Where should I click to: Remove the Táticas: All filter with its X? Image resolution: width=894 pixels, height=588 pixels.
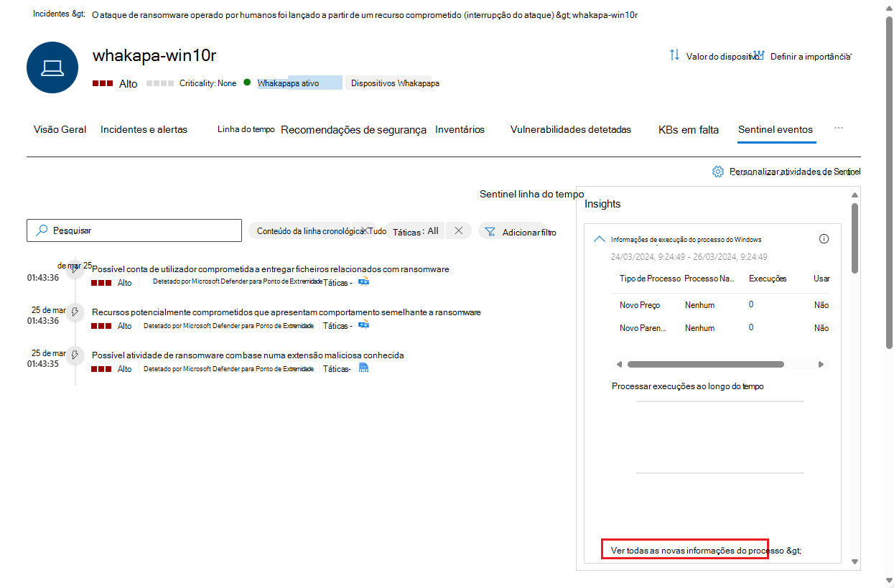459,230
